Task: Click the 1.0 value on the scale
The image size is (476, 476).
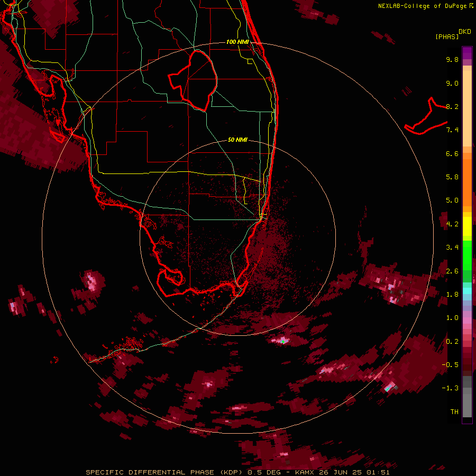Action: pyautogui.click(x=452, y=318)
